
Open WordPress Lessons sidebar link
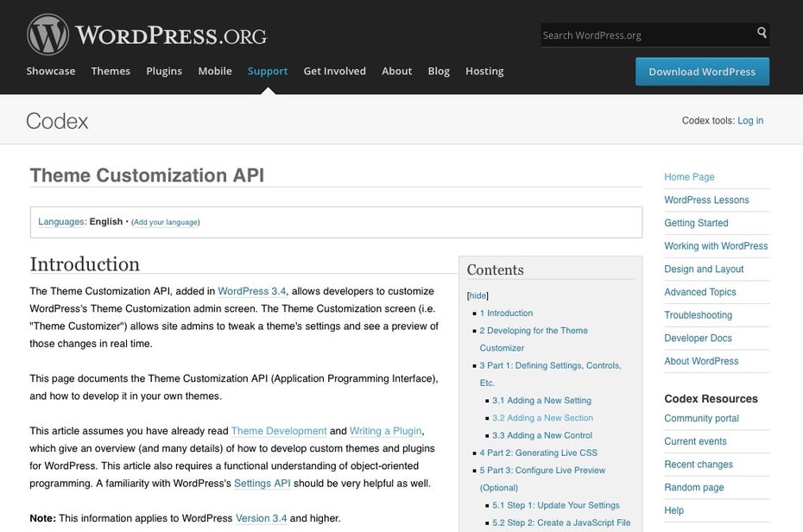(706, 199)
